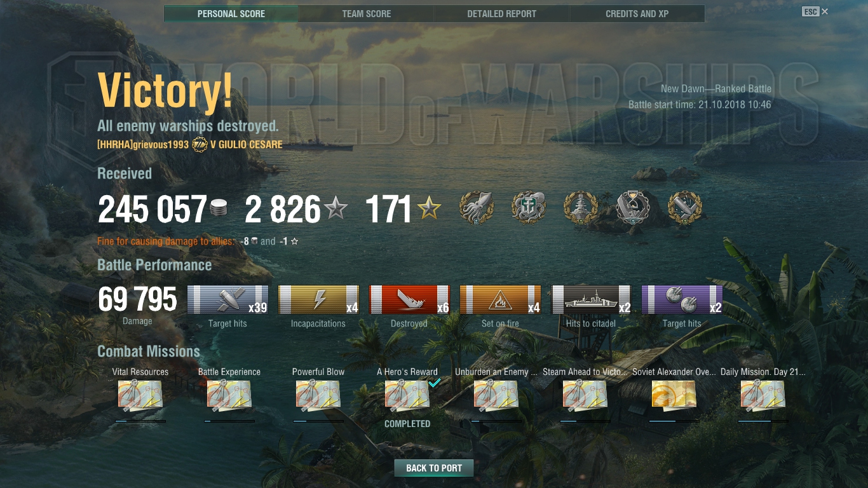
Task: Click the last achievement badge in the row
Action: point(685,207)
